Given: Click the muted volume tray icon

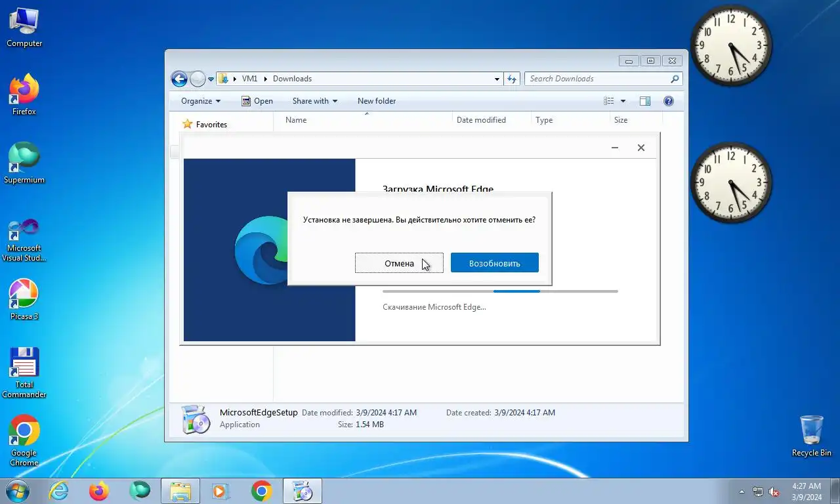Looking at the screenshot, I should coord(774,492).
